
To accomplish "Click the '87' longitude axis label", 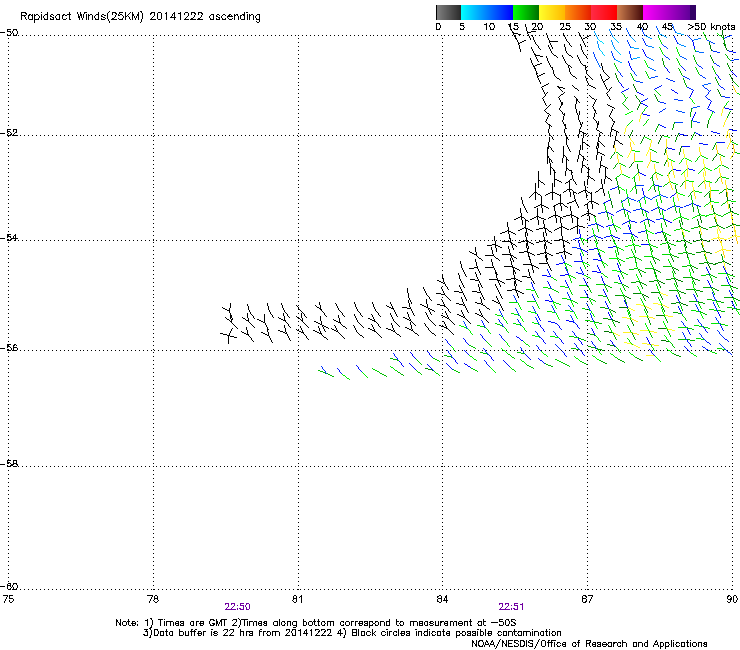I will (x=587, y=599).
